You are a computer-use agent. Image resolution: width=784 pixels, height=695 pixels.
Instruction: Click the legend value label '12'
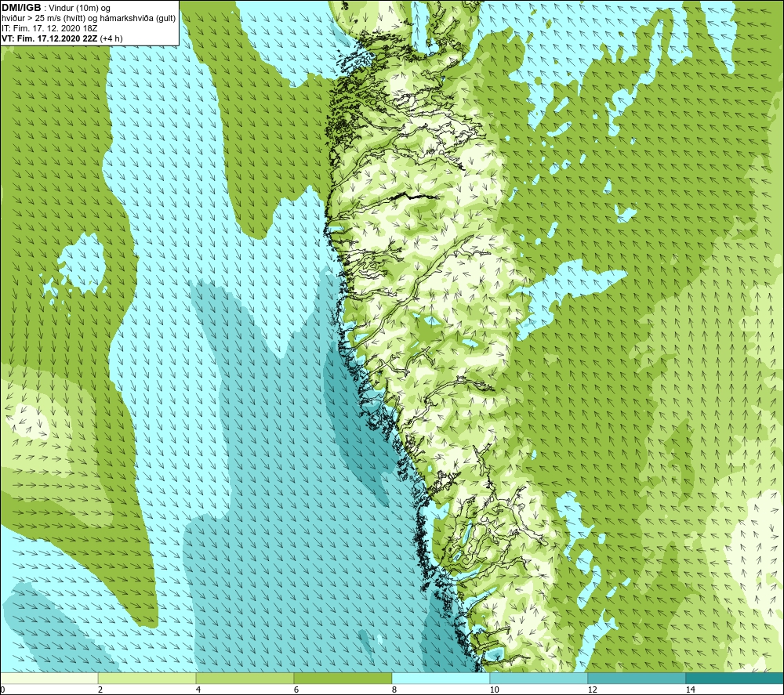pos(593,690)
